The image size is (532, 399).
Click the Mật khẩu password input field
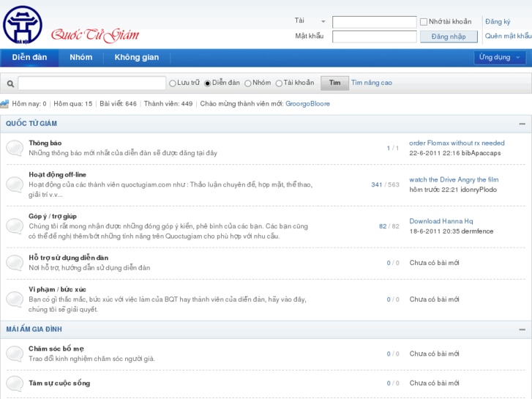coord(374,37)
